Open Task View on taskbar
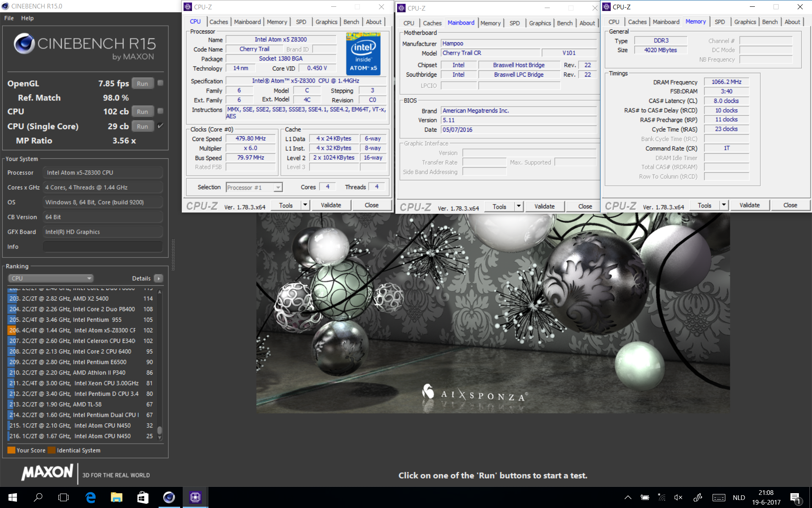This screenshot has width=812, height=508. point(63,497)
